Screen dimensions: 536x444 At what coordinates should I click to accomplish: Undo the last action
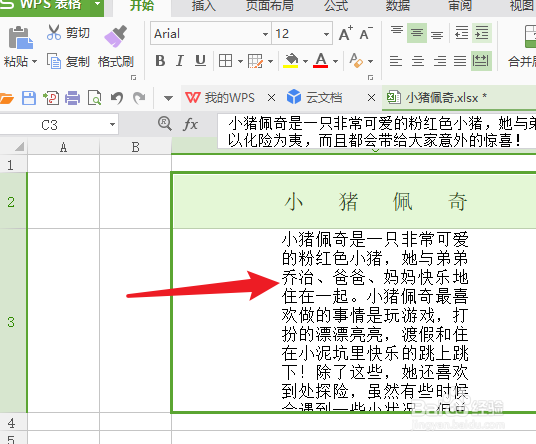117,98
